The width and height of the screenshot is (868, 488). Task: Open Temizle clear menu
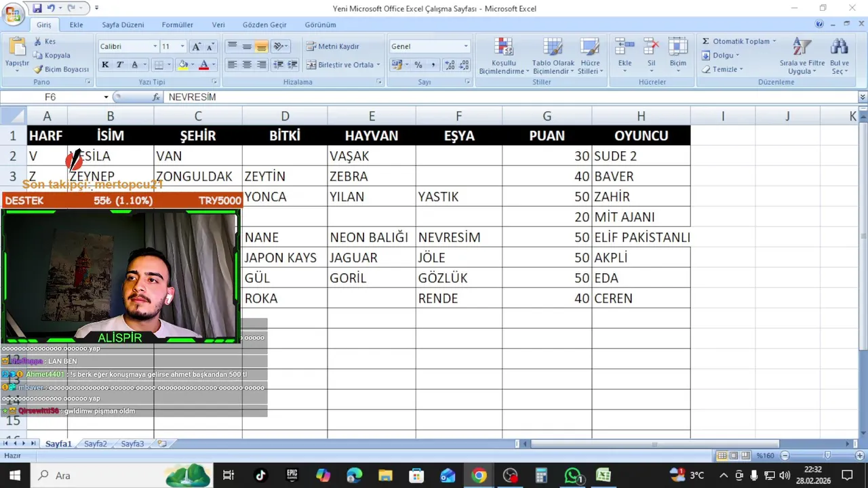coord(722,69)
